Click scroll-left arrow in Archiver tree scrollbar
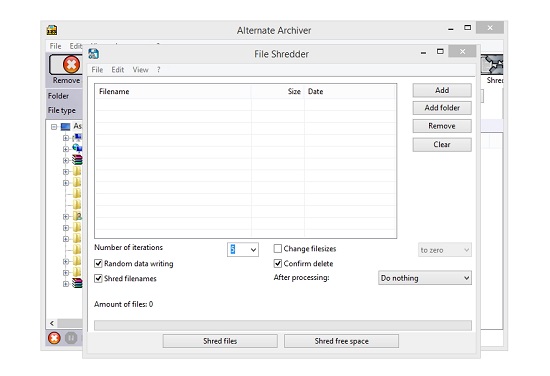Screen dimensions: 550x376 pos(52,323)
